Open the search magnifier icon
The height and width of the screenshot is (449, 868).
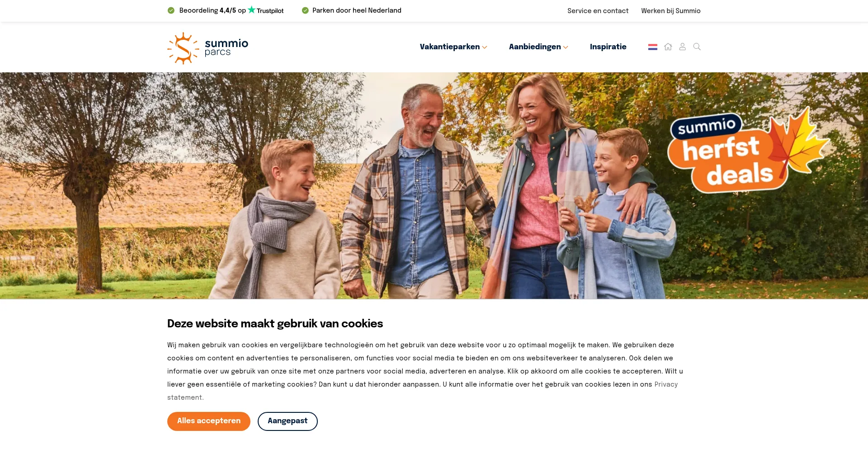[697, 47]
